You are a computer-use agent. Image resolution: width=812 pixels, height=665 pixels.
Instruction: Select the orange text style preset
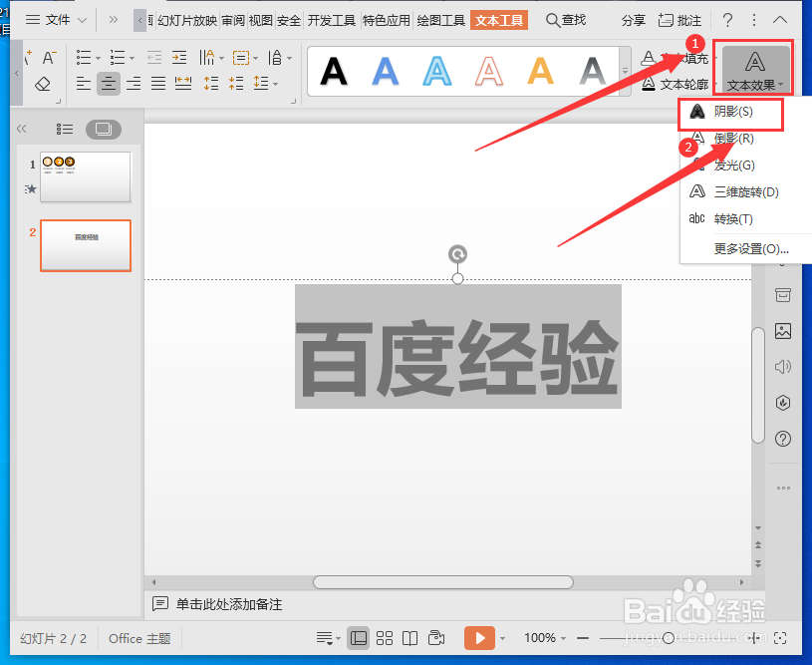click(541, 71)
